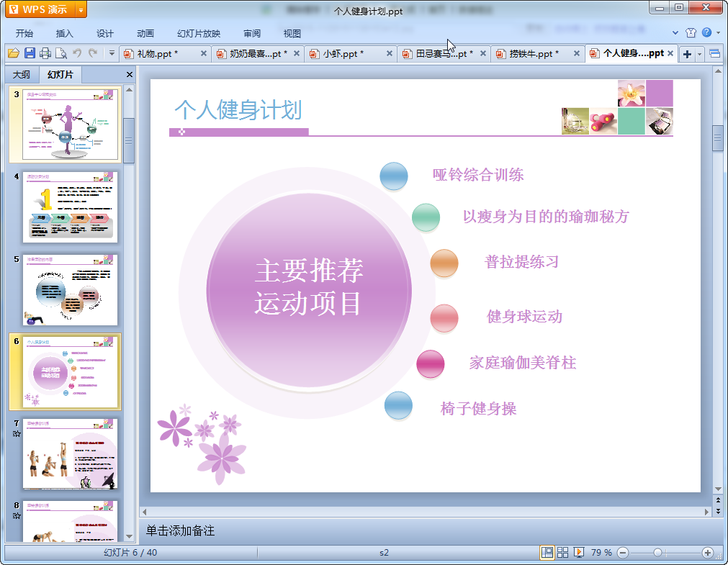Open the 动画 menu tab
The image size is (728, 565).
pyautogui.click(x=145, y=33)
